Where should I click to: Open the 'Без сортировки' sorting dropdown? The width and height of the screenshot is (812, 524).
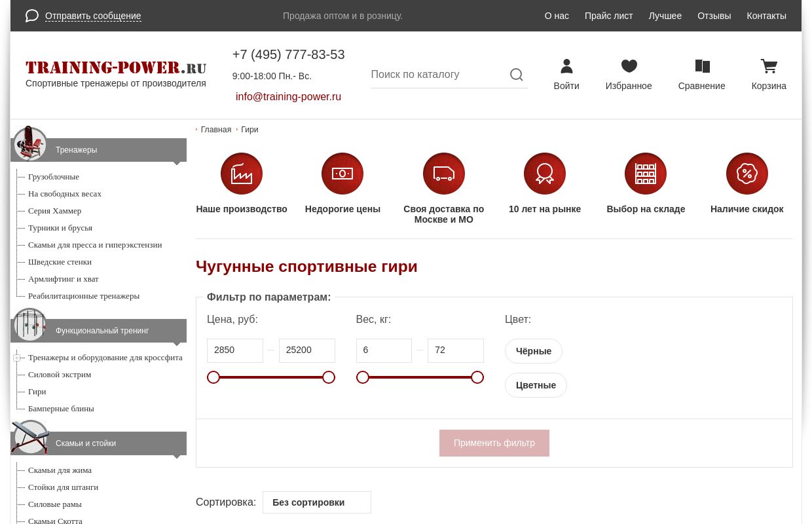(x=317, y=502)
